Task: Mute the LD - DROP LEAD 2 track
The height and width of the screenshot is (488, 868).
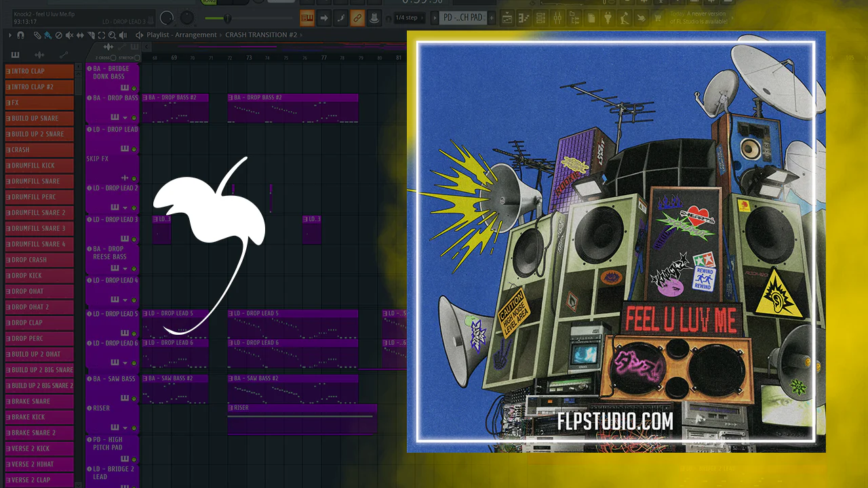Action: [x=134, y=208]
